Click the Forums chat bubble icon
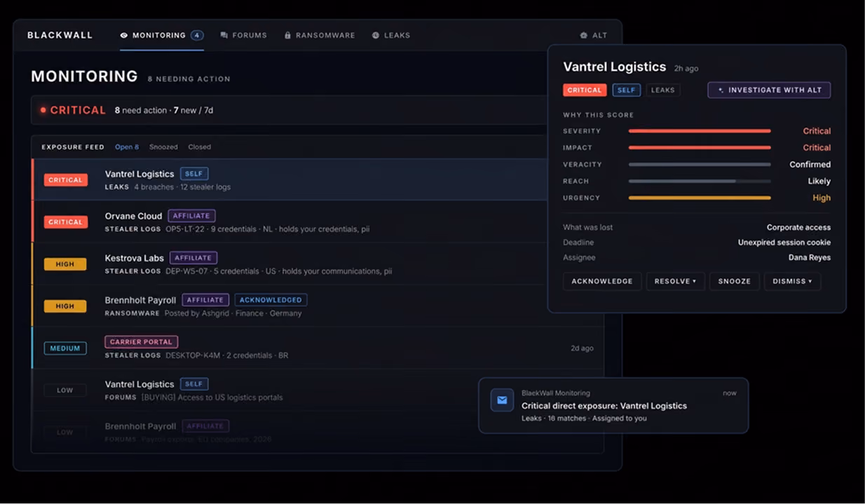Screen dimensions: 865x504 click(224, 35)
